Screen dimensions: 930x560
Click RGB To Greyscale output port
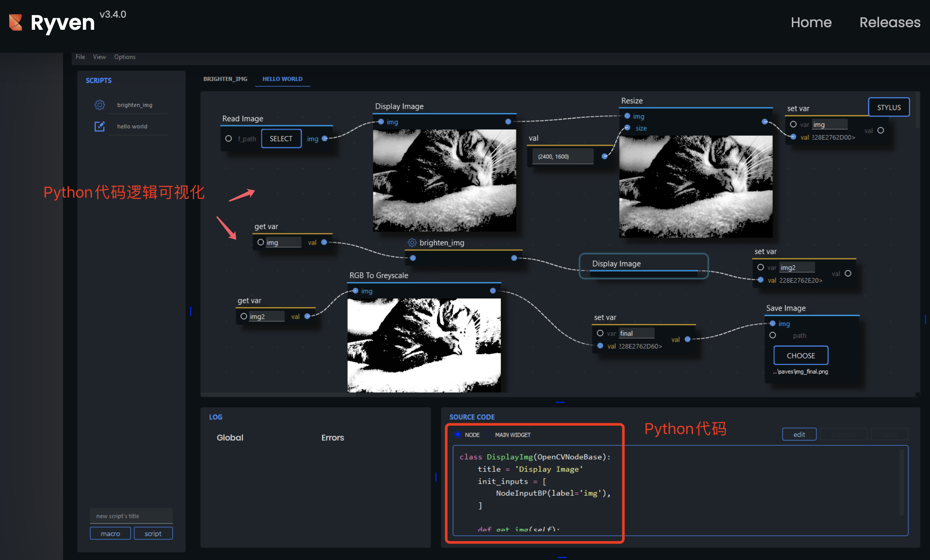click(x=493, y=291)
